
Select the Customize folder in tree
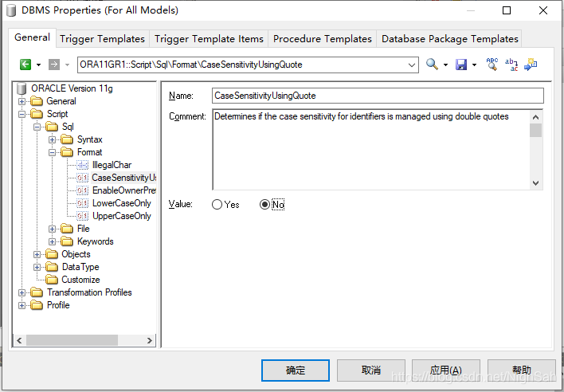(80, 280)
